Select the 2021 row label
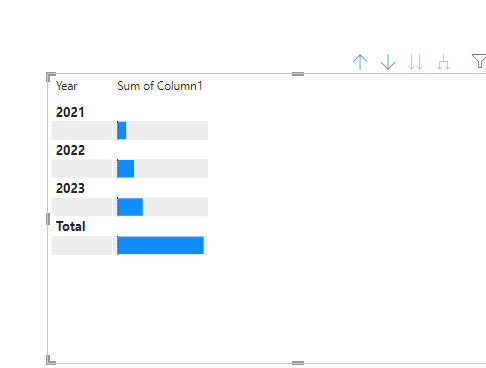This screenshot has height=368, width=486. point(70,112)
